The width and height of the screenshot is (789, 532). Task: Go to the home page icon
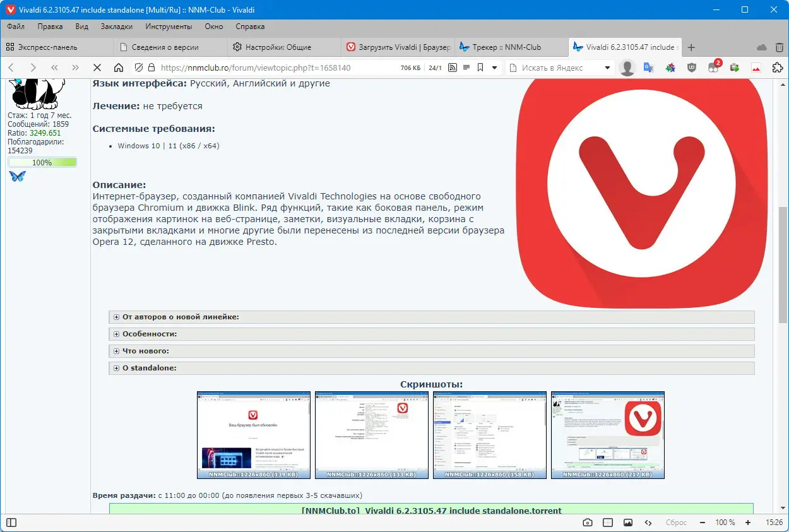(x=119, y=68)
